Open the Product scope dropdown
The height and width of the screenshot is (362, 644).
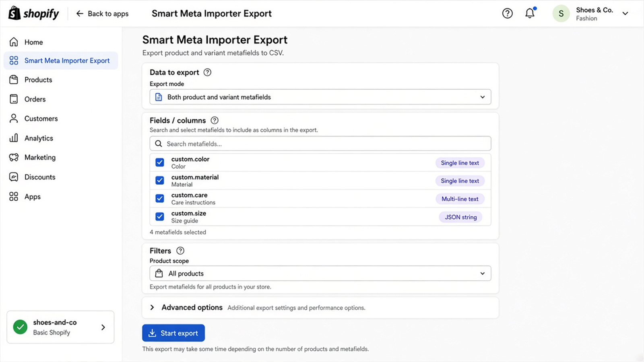pyautogui.click(x=320, y=274)
